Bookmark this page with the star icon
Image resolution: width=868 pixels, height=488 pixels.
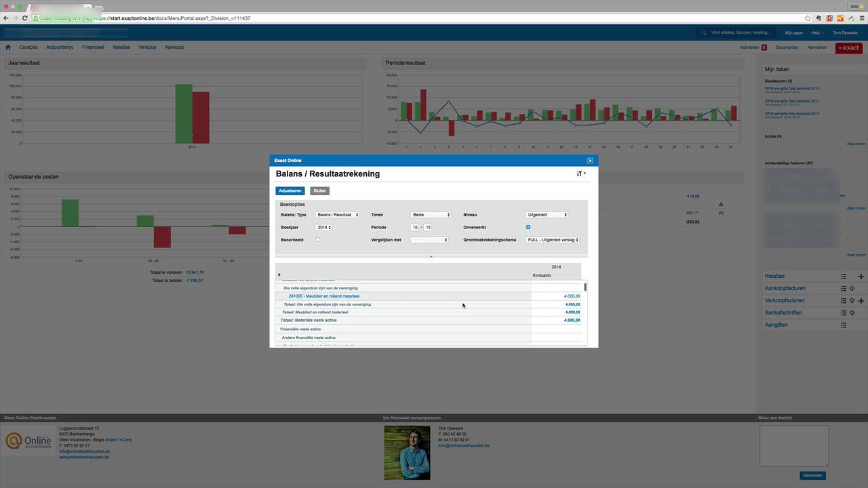(808, 18)
